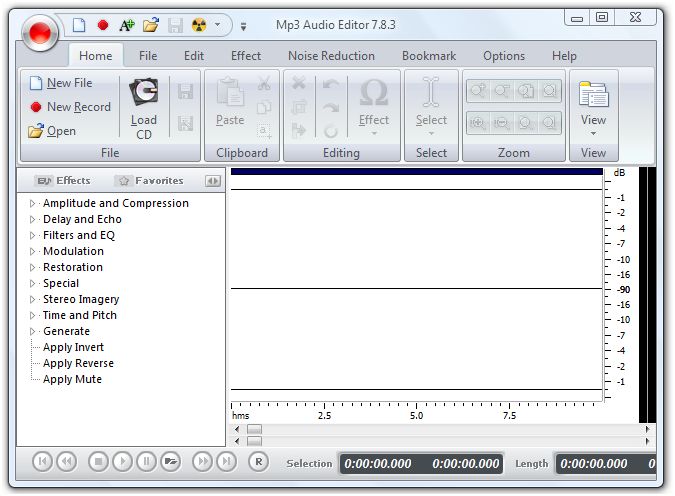Select Apply Reverse in effects tree
Image resolution: width=675 pixels, height=496 pixels.
click(78, 363)
